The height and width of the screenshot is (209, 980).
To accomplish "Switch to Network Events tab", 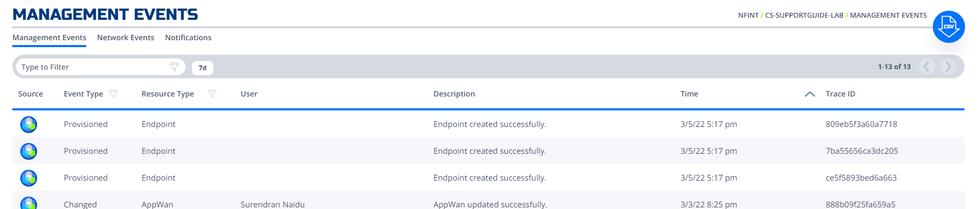I will tap(125, 38).
